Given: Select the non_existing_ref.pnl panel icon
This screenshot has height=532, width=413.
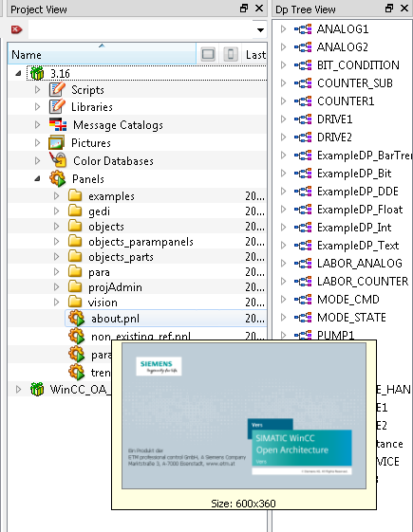Looking at the screenshot, I should point(76,336).
